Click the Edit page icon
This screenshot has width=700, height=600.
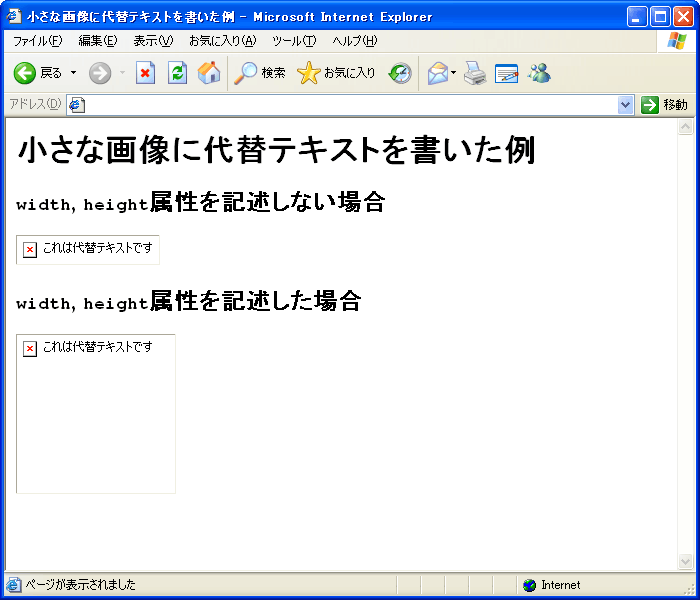(x=507, y=73)
